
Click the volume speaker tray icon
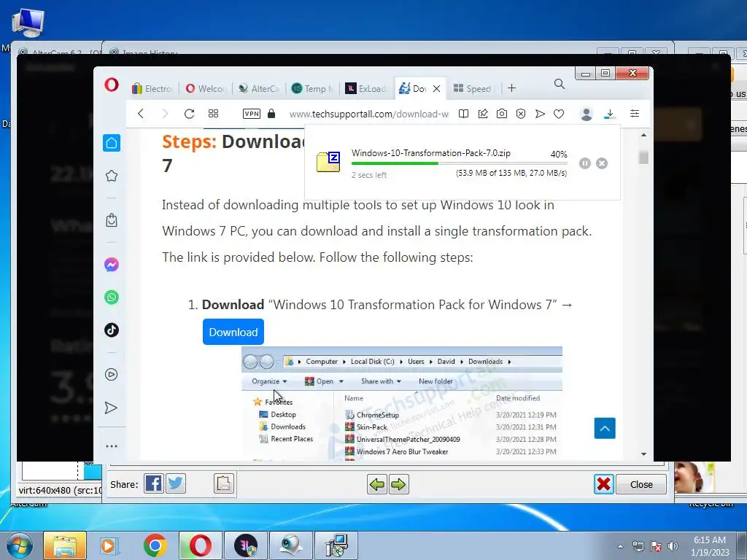pyautogui.click(x=673, y=546)
